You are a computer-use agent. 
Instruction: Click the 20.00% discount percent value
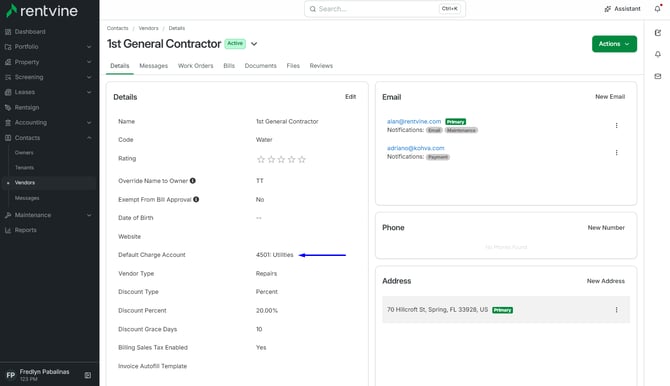[x=267, y=310]
